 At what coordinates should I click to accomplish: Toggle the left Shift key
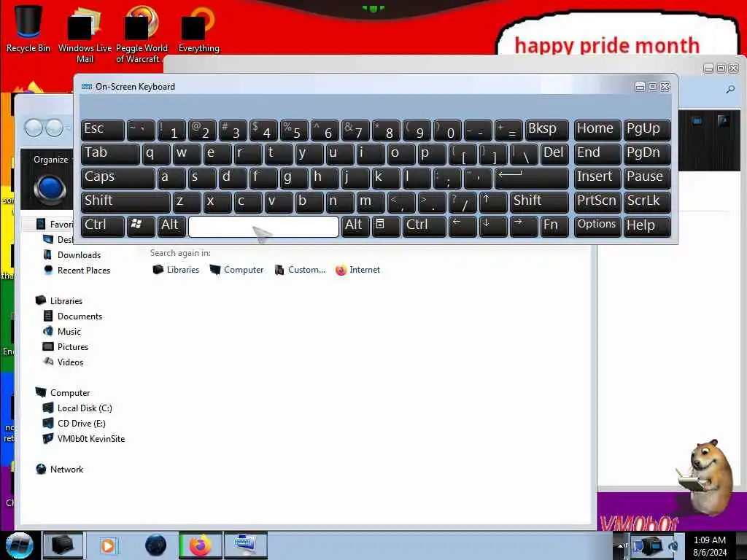125,201
